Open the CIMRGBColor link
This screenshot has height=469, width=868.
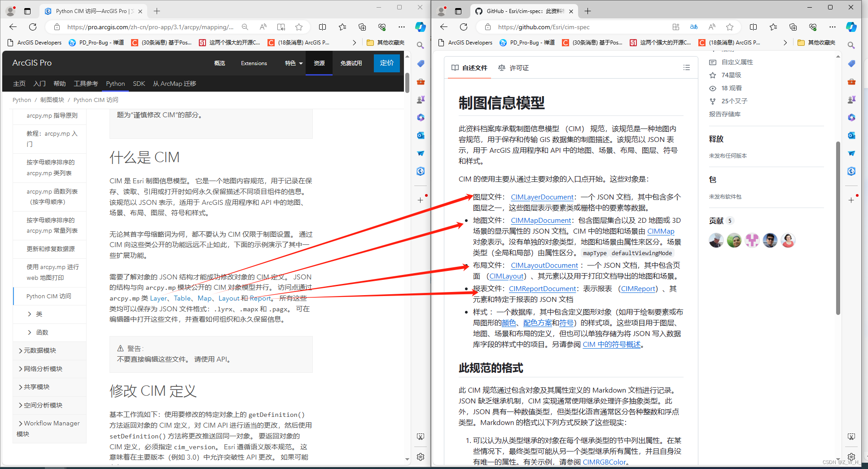tap(604, 462)
